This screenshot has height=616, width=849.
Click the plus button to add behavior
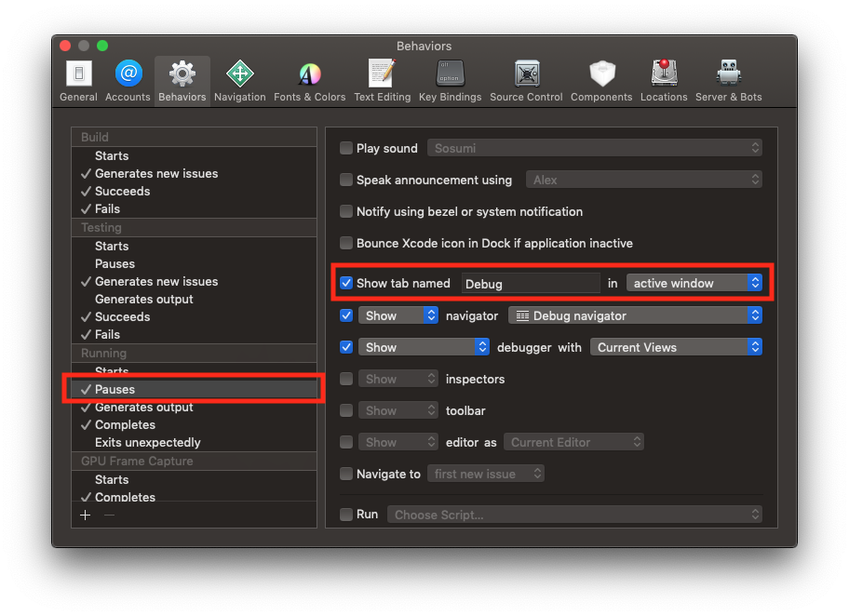[x=86, y=515]
